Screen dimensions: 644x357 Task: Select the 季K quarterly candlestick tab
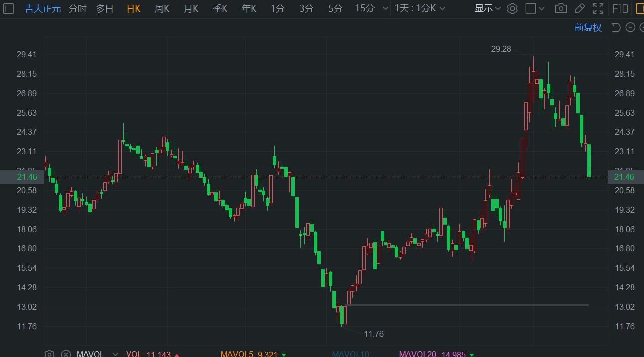(220, 8)
